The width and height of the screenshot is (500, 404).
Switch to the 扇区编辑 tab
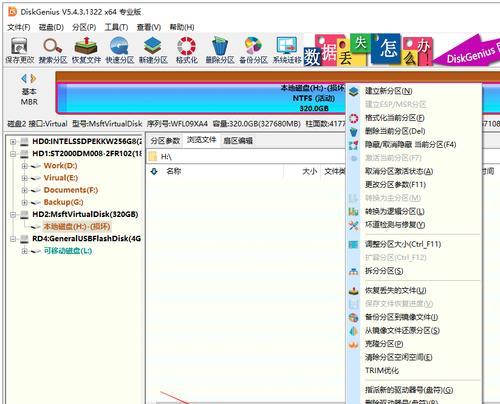point(238,141)
